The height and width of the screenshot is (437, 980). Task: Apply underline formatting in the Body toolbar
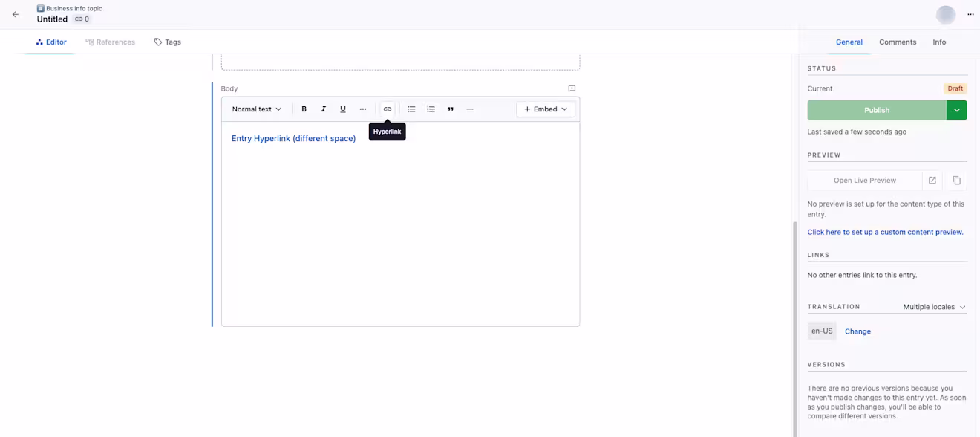coord(343,109)
